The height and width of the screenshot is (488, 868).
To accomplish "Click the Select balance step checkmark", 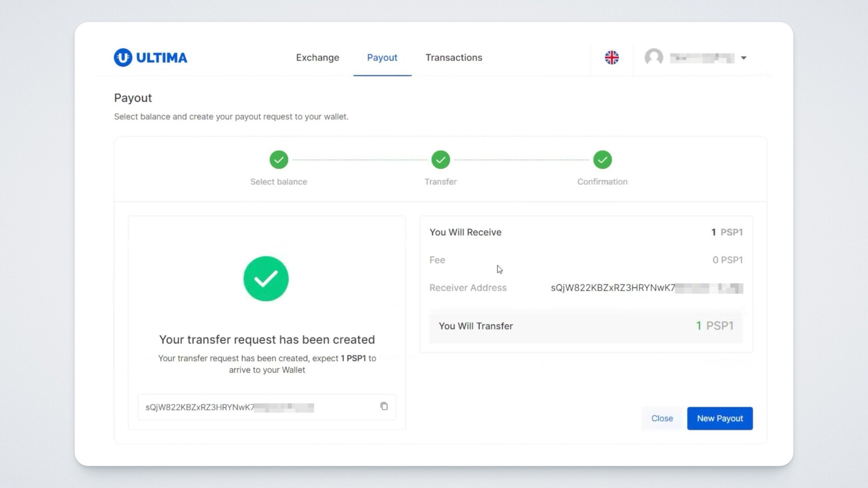I will 279,160.
